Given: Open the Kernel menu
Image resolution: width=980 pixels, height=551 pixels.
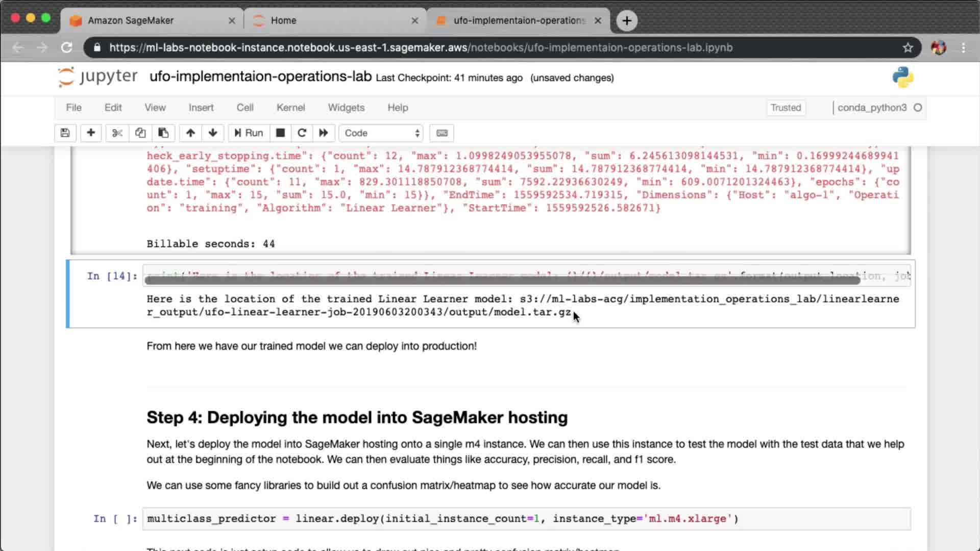Looking at the screenshot, I should pos(290,108).
